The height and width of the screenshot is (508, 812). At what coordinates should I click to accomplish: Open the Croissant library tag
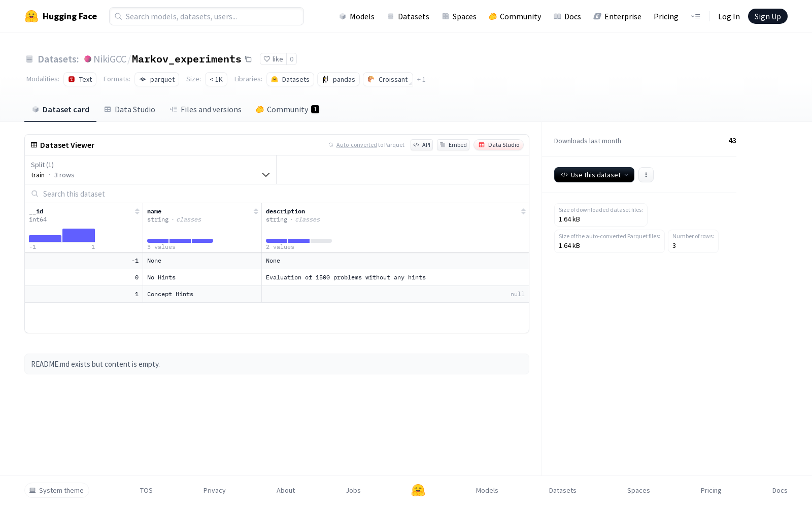click(x=388, y=79)
